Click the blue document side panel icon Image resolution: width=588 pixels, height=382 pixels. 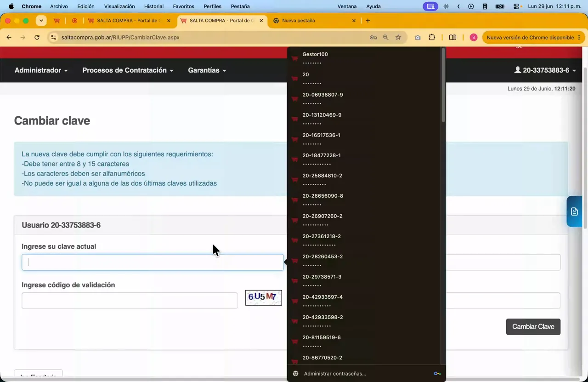click(x=574, y=211)
